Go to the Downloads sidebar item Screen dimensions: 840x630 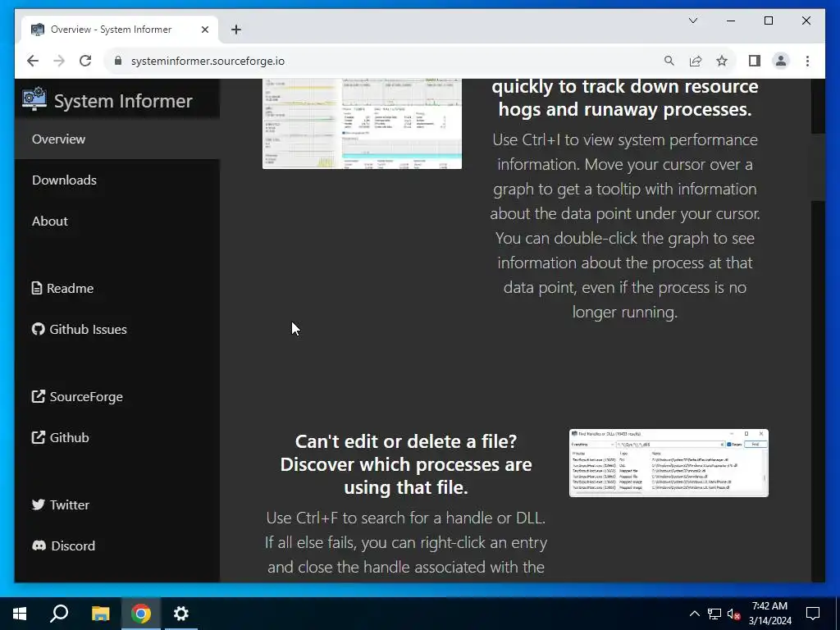point(117,180)
